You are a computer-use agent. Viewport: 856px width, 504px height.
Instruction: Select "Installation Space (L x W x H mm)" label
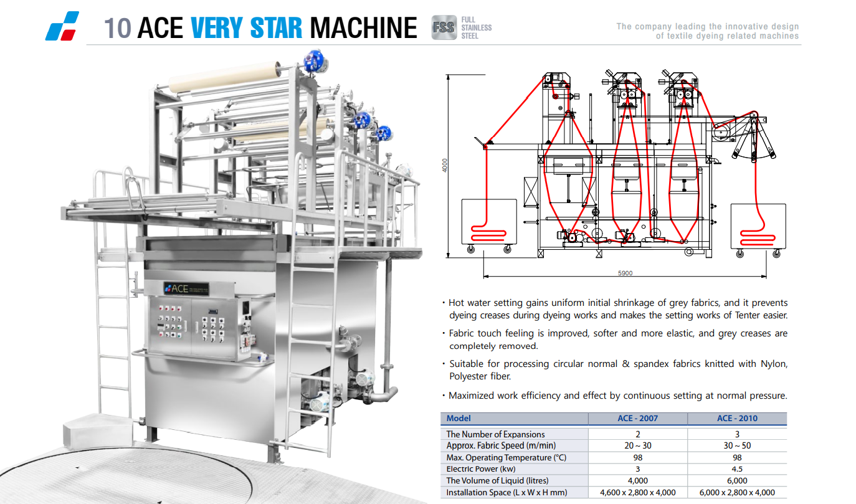pos(506,493)
